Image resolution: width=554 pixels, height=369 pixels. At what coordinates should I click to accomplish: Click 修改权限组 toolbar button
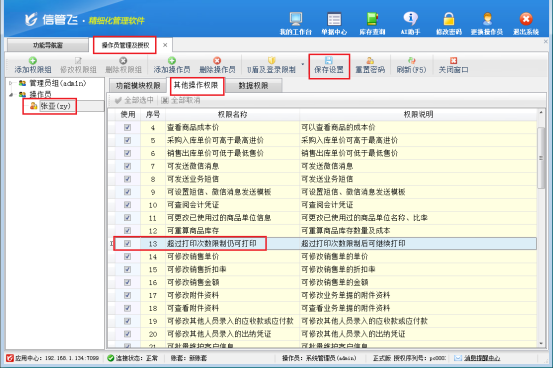point(78,65)
